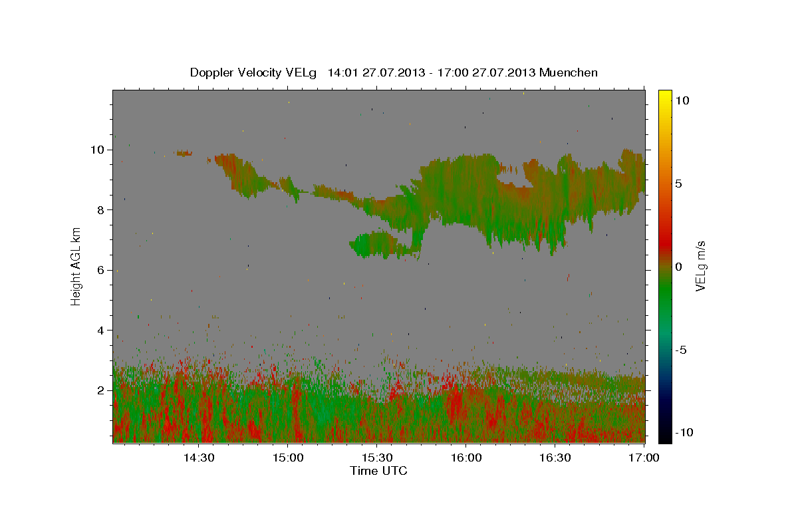Click the small isolated cloud near 6.8 km
The height and width of the screenshot is (532, 798).
point(384,245)
